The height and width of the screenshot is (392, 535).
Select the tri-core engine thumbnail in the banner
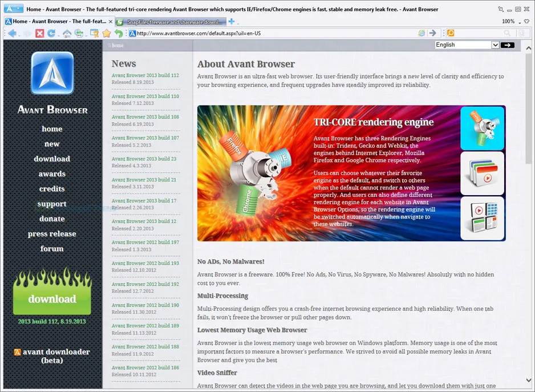[482, 128]
